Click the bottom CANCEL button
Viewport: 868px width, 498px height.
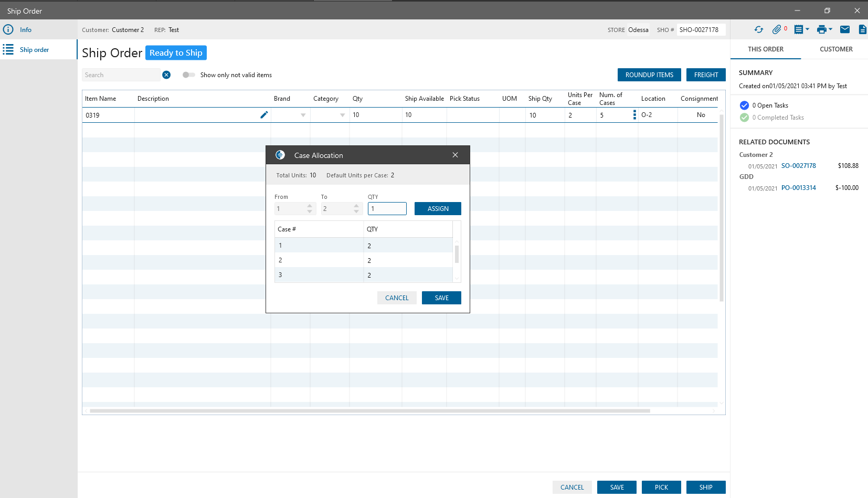[x=572, y=488]
